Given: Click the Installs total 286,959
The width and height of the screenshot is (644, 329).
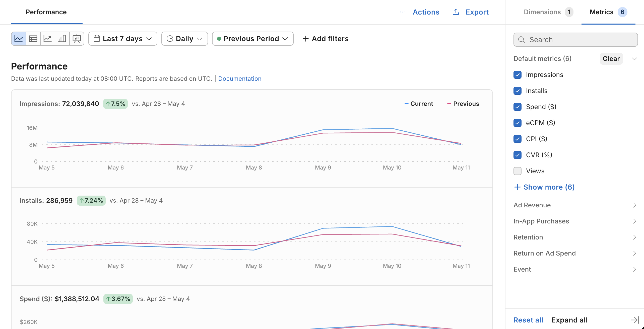Looking at the screenshot, I should coord(59,201).
